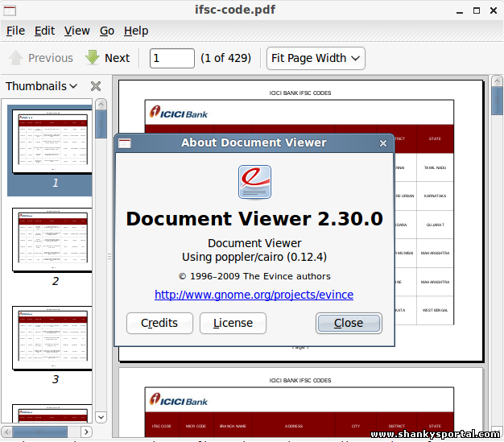Select page 1 thumbnail
Screen dimensions: 504x442
pos(52,142)
